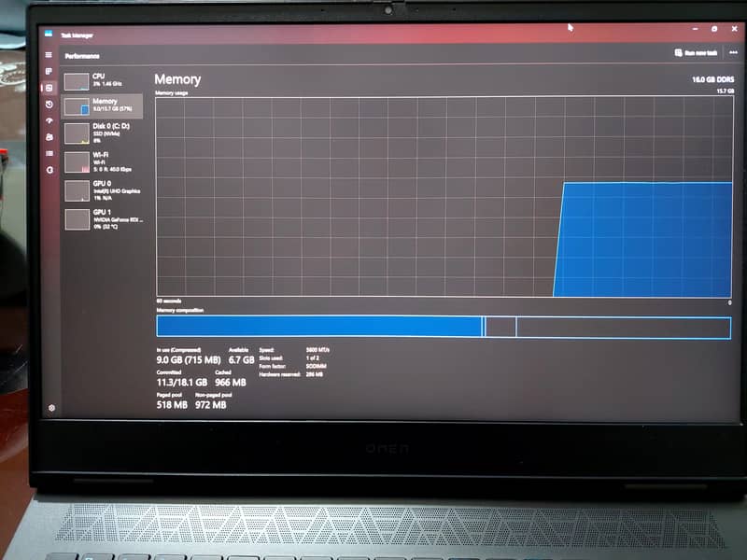Open the three-dot more options menu
This screenshot has width=747, height=560.
[x=733, y=52]
